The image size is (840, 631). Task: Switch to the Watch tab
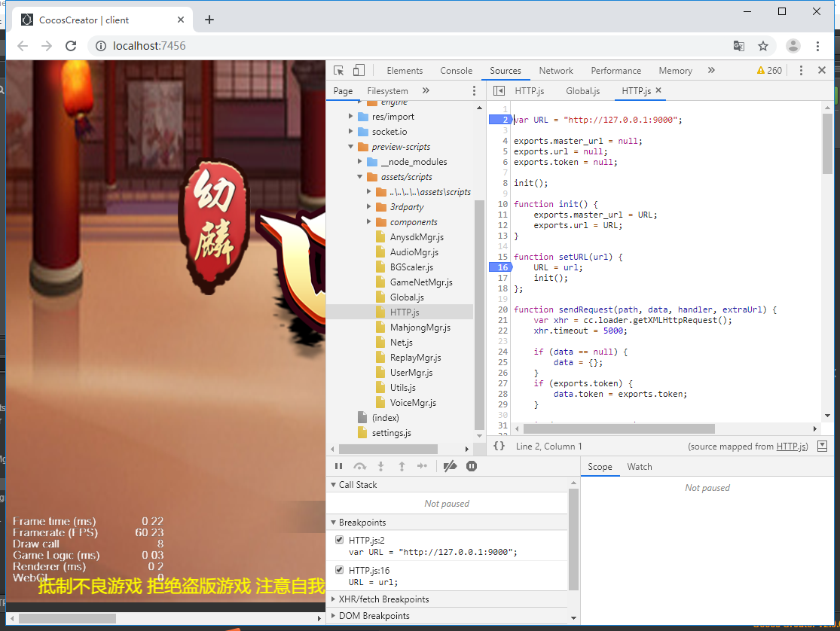pos(639,467)
